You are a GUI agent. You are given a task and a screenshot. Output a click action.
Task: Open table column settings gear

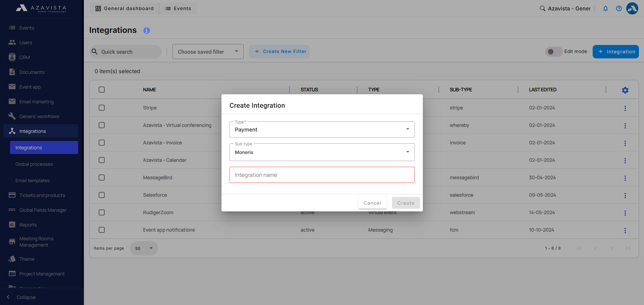tap(625, 90)
